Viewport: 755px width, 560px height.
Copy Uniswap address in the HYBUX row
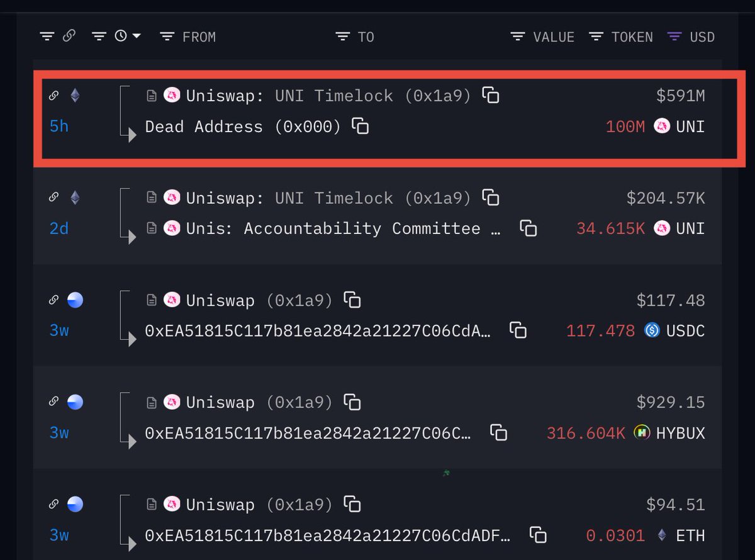(x=352, y=401)
